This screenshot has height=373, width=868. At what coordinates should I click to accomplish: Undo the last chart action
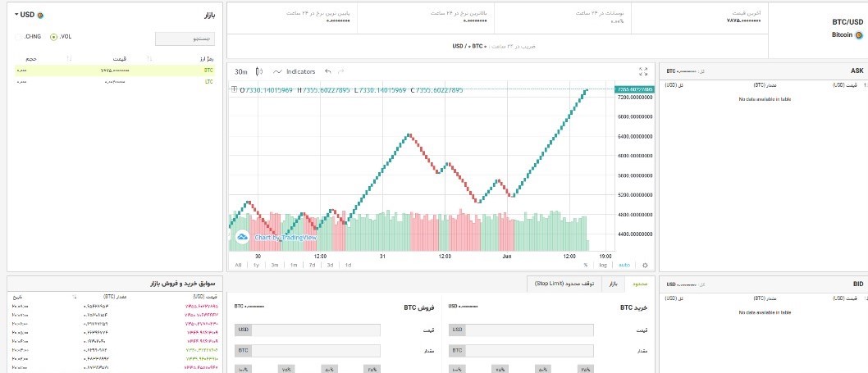[x=328, y=72]
